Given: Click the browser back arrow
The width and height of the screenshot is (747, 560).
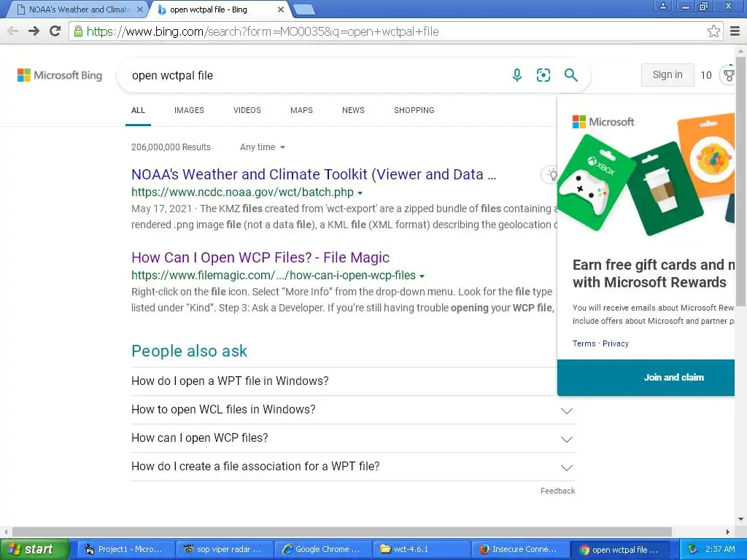Looking at the screenshot, I should 13,31.
